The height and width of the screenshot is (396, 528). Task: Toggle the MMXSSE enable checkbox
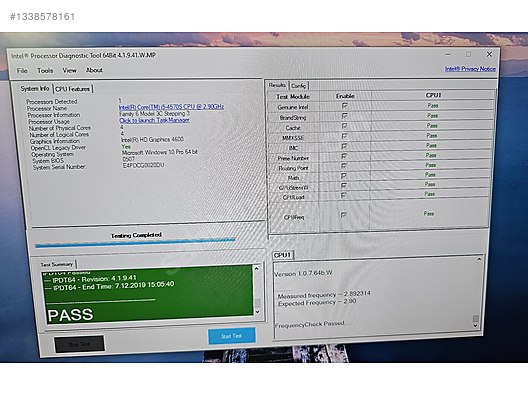(344, 136)
